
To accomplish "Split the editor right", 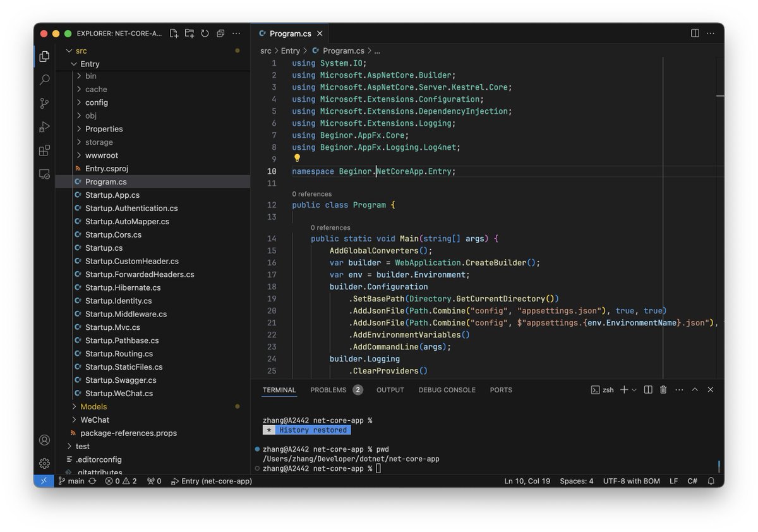I will click(695, 33).
